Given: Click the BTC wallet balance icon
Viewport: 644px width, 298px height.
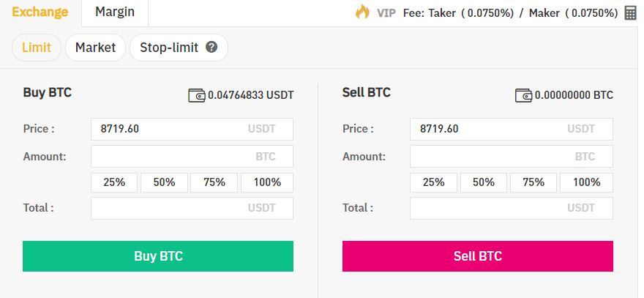Looking at the screenshot, I should pyautogui.click(x=523, y=95).
